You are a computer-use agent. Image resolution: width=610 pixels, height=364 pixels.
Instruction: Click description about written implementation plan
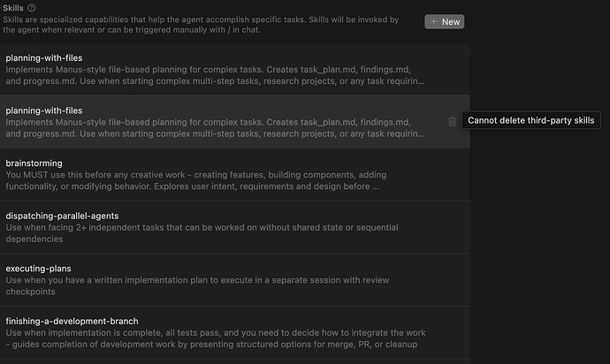click(x=197, y=286)
